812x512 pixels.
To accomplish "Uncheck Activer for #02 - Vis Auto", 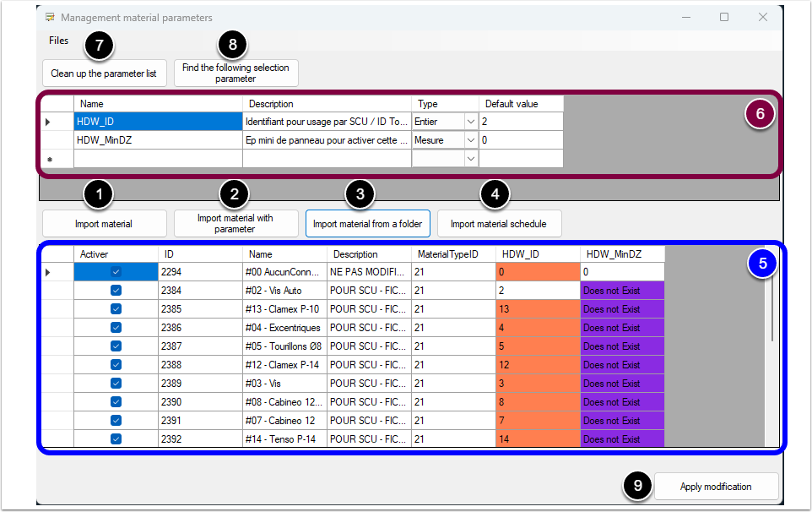I will coord(116,291).
